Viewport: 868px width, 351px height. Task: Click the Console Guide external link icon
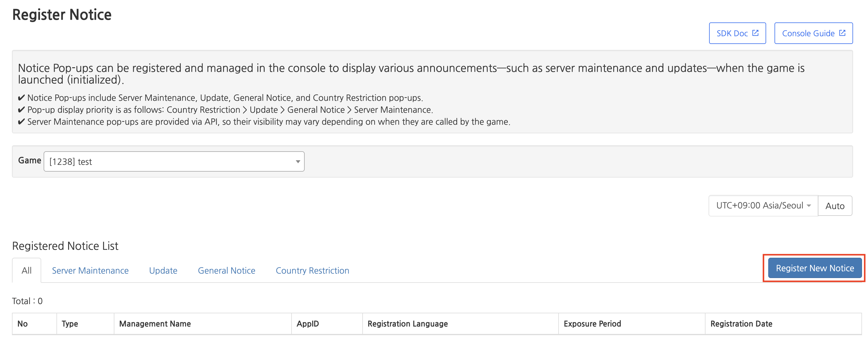pos(842,33)
